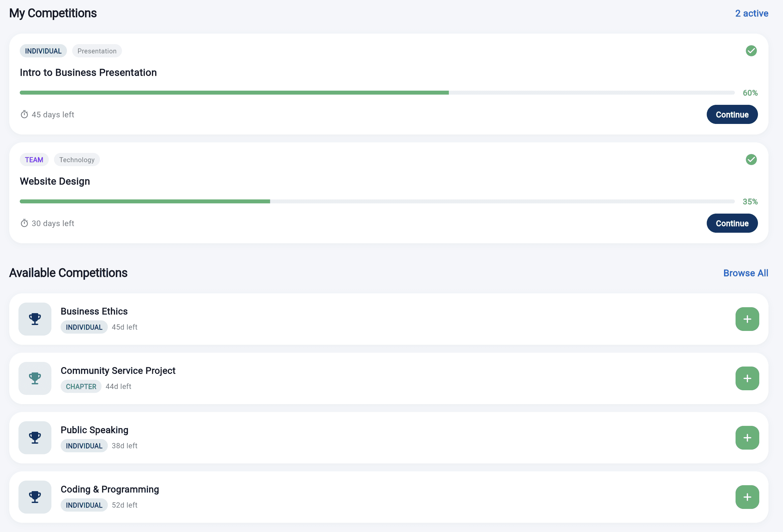Viewport: 783px width, 532px height.
Task: Click the Coding & Programming trophy icon
Action: [35, 497]
